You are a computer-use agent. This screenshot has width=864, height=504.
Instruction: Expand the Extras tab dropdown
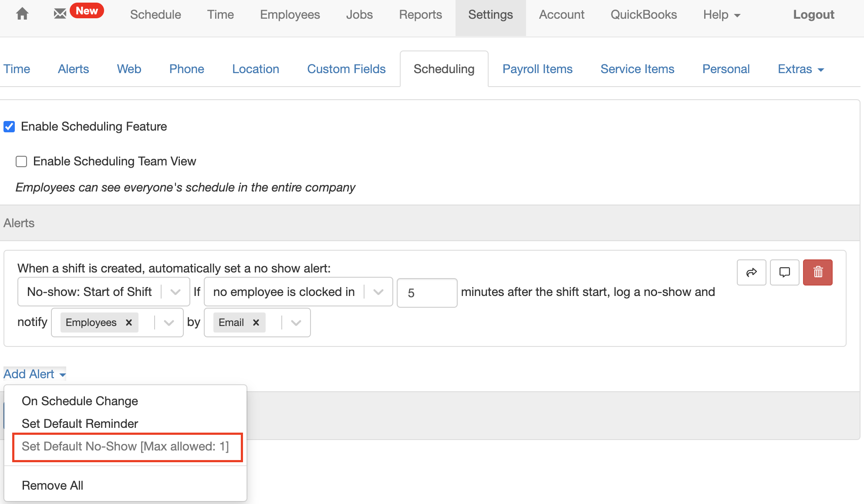[x=801, y=69]
